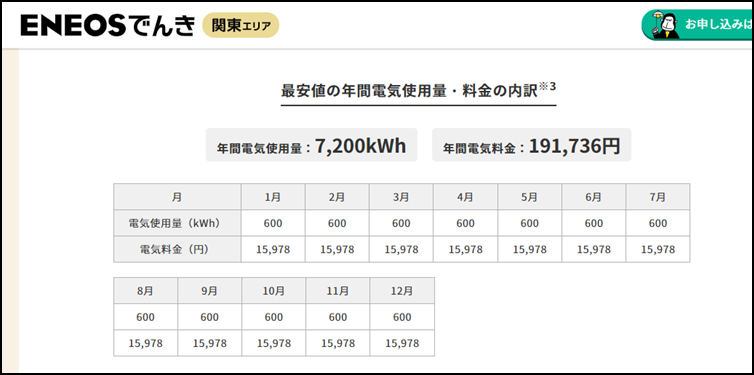
Task: Click the 電気使用量（kWh） row label
Action: 177,223
